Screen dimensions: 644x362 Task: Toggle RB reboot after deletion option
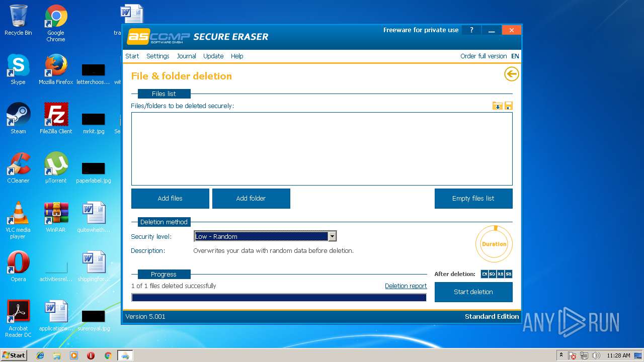501,274
